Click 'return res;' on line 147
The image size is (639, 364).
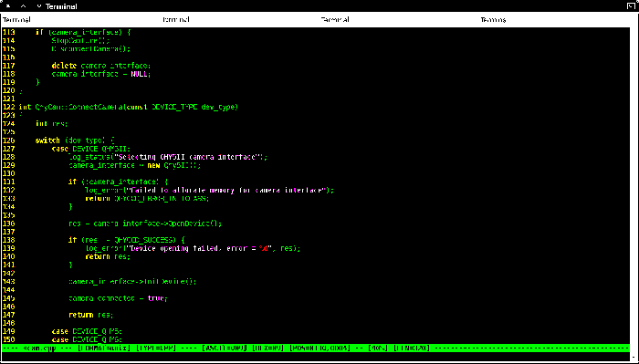tap(91, 315)
